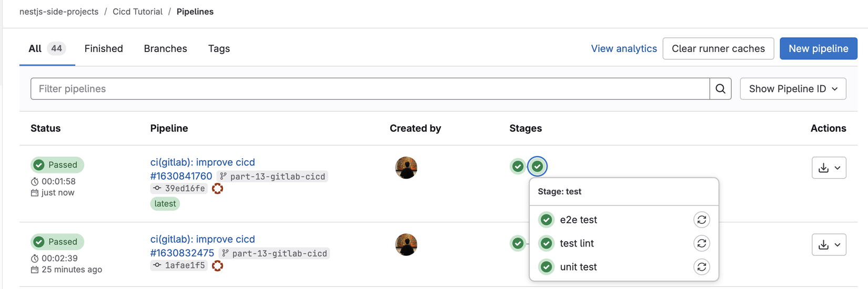Click the New pipeline button
This screenshot has width=868, height=289.
tap(818, 48)
